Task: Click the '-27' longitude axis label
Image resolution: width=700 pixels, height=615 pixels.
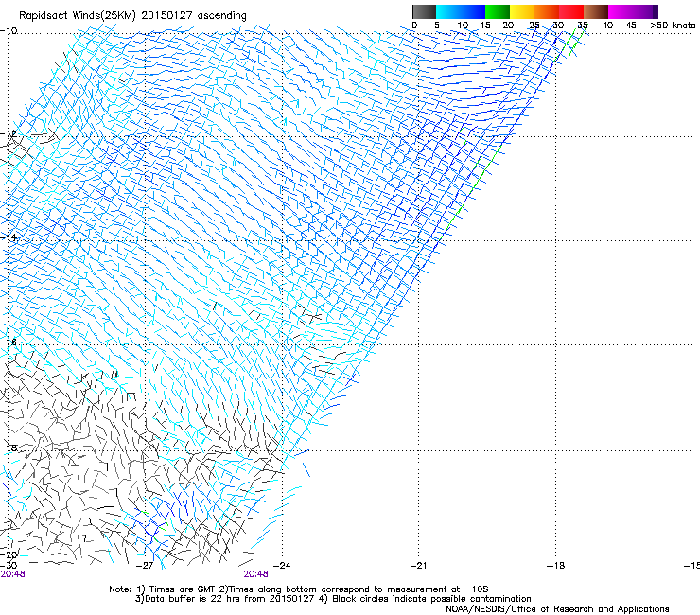Action: (145, 566)
